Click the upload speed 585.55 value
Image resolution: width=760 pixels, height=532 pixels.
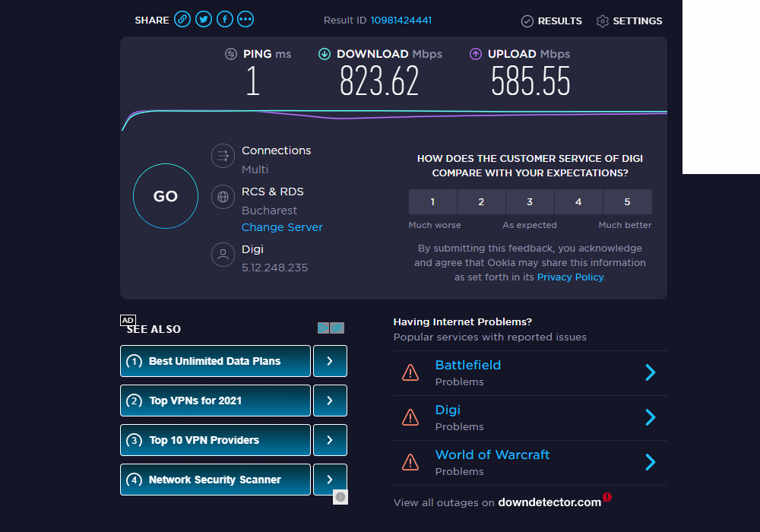(x=530, y=81)
